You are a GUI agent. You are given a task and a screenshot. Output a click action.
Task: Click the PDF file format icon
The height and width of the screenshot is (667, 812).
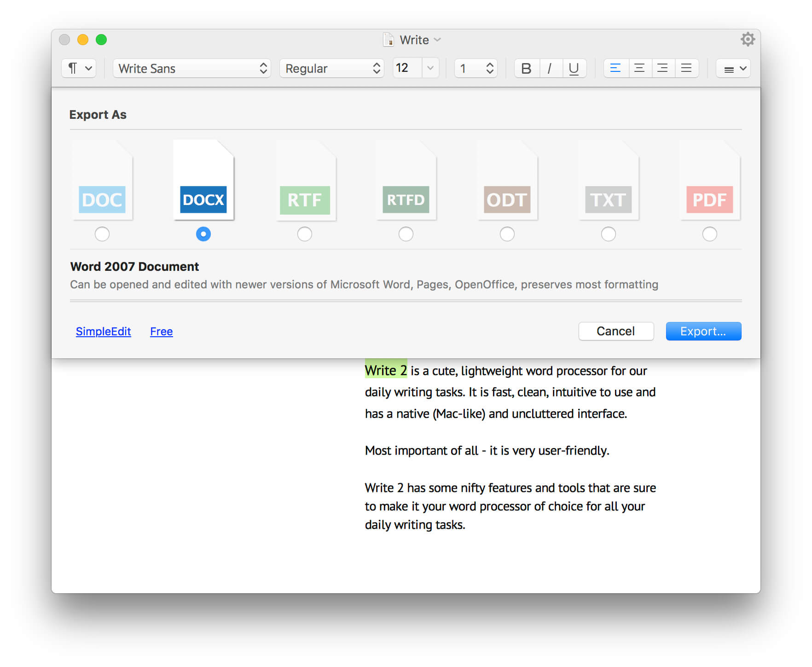(x=710, y=180)
